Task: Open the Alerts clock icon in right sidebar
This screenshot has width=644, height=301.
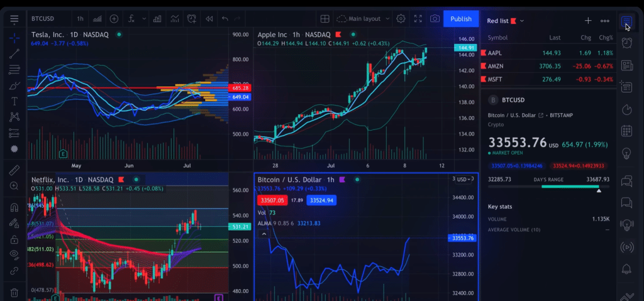Action: (626, 43)
